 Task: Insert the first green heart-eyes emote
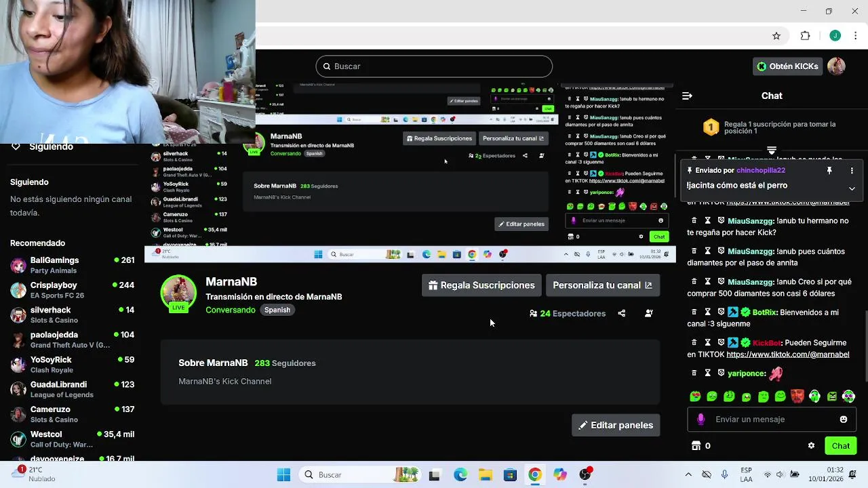(x=695, y=396)
